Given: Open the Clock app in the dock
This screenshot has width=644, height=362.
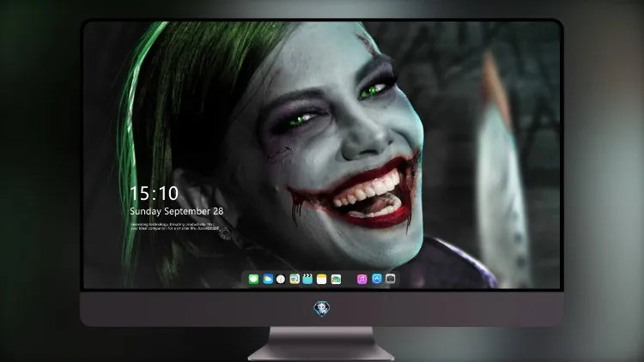Looking at the screenshot, I should point(281,279).
